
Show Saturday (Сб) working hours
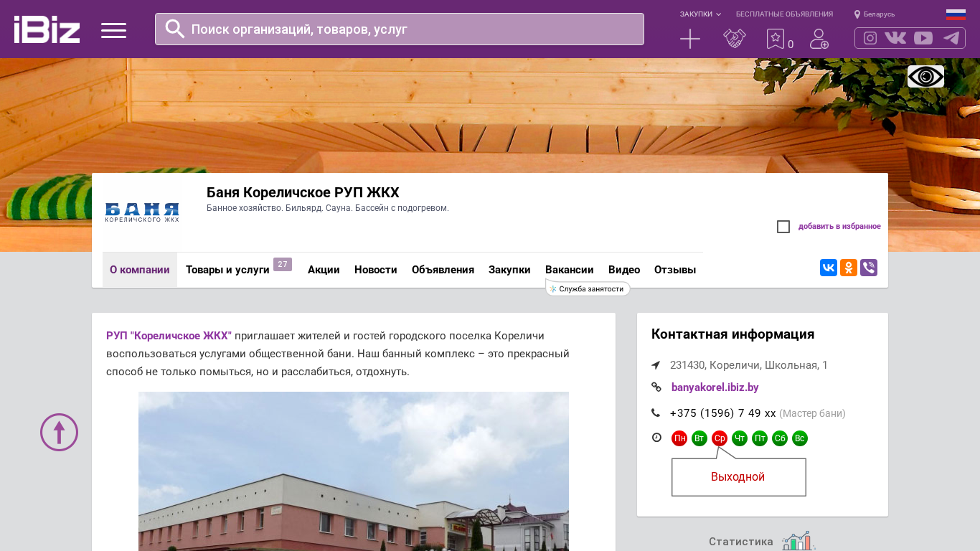780,438
